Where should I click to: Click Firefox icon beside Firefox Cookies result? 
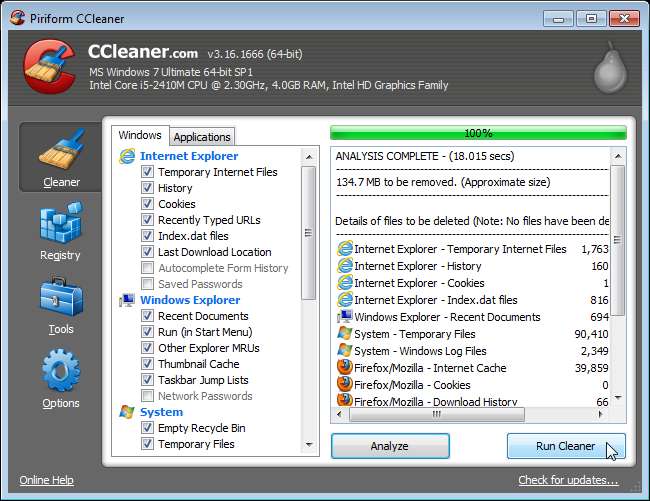point(345,385)
